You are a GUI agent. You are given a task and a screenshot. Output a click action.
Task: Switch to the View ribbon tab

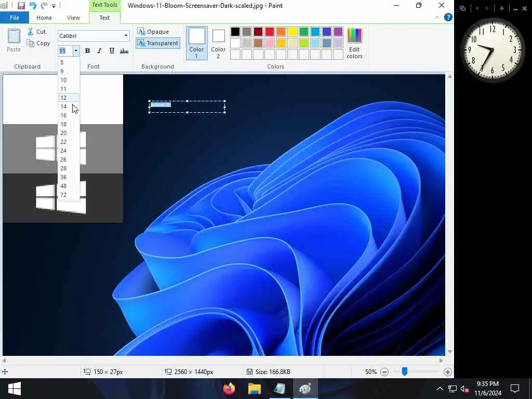tap(73, 18)
